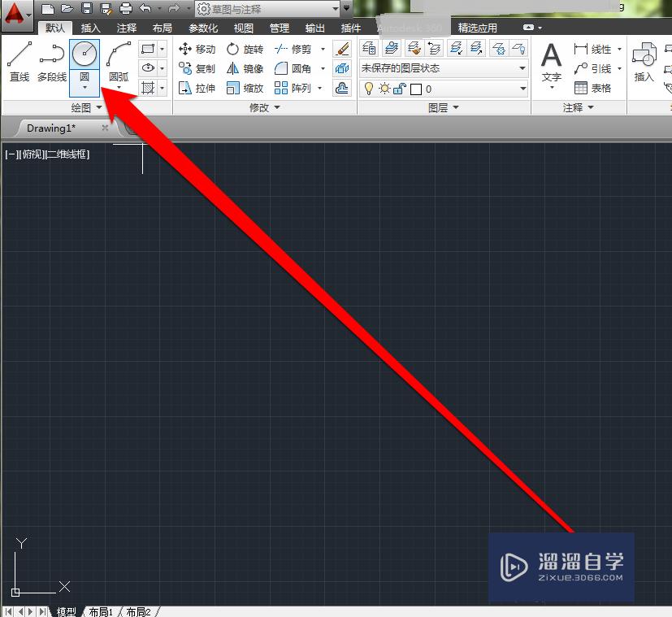672x617 pixels.
Task: Select the Circle (圆) drawing tool
Action: [85, 54]
